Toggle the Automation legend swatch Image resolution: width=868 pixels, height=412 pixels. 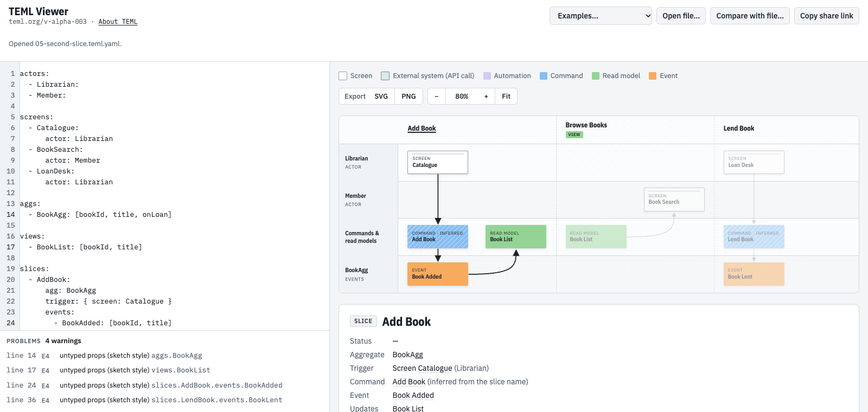coord(487,76)
